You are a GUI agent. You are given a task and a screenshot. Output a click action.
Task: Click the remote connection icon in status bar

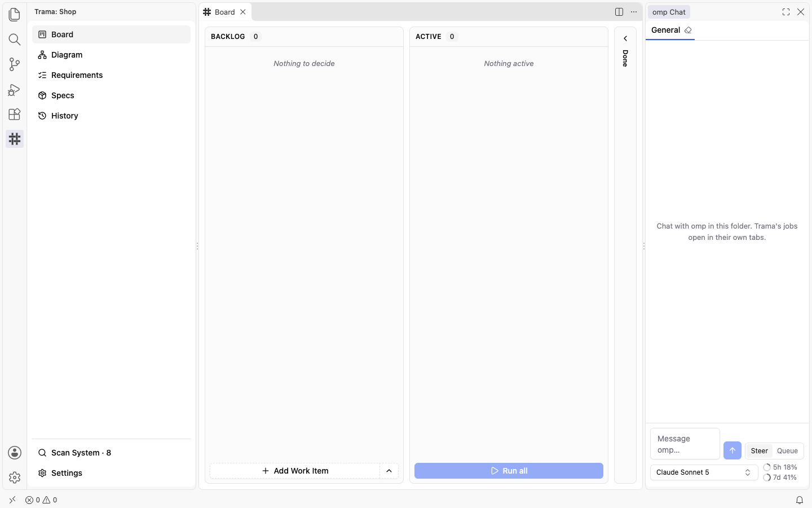(x=12, y=500)
